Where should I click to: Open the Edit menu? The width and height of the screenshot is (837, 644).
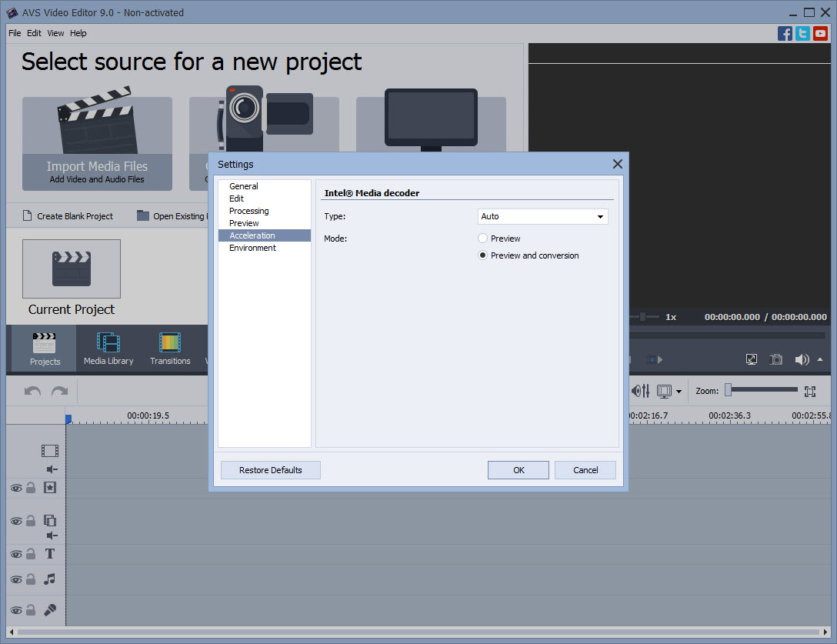[34, 33]
